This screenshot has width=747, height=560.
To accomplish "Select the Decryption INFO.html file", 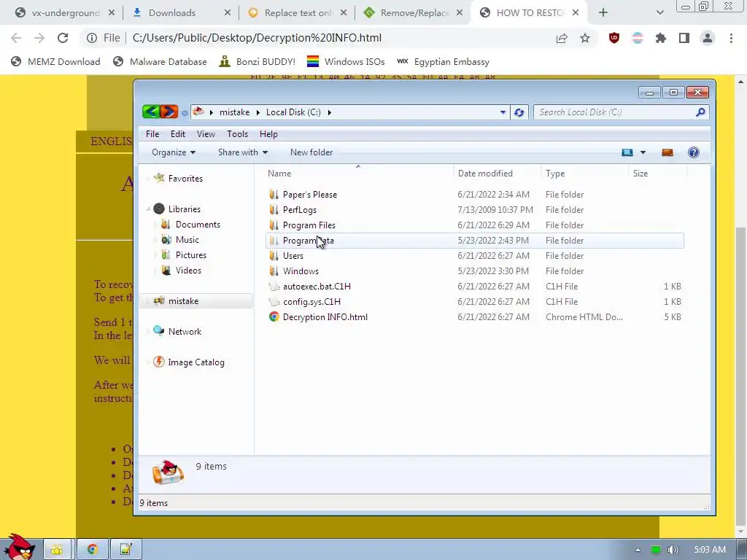I will (x=325, y=317).
